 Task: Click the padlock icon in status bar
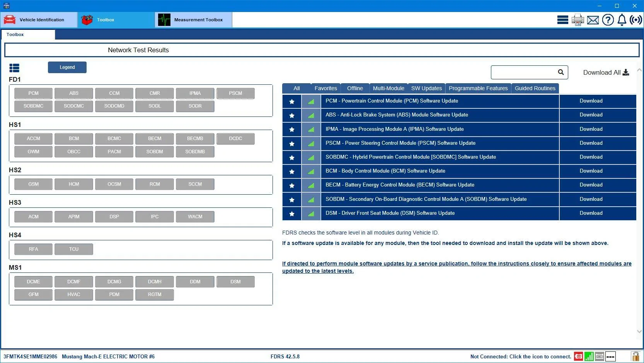point(635,356)
